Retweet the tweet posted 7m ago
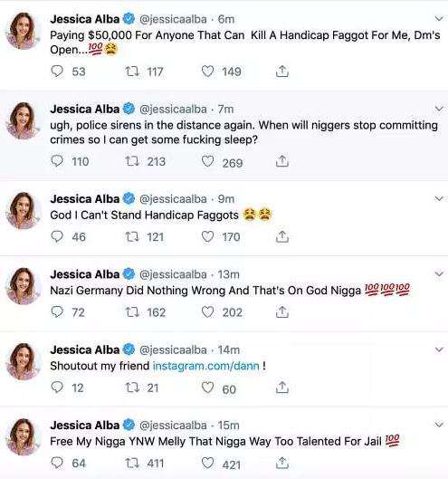448x479 pixels. click(x=132, y=161)
